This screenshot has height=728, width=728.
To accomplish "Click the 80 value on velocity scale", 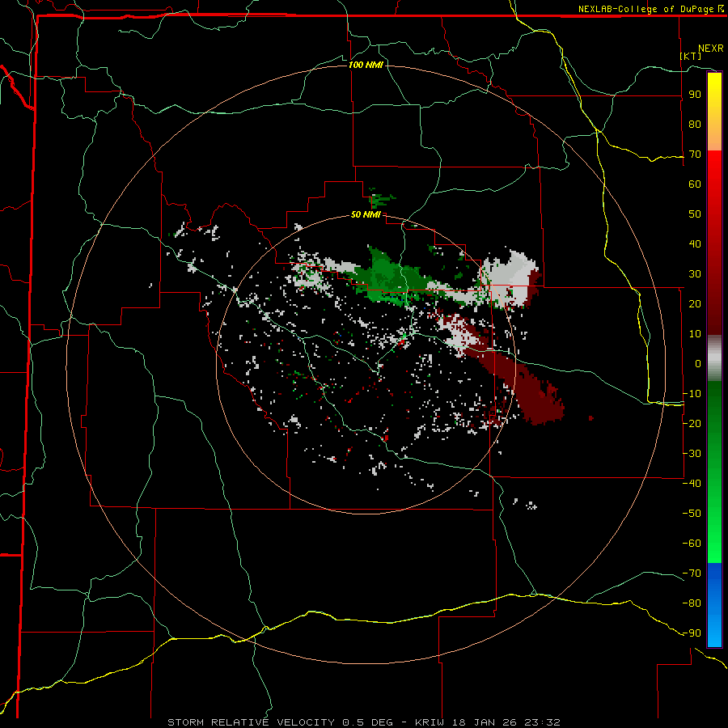I will pos(695,125).
